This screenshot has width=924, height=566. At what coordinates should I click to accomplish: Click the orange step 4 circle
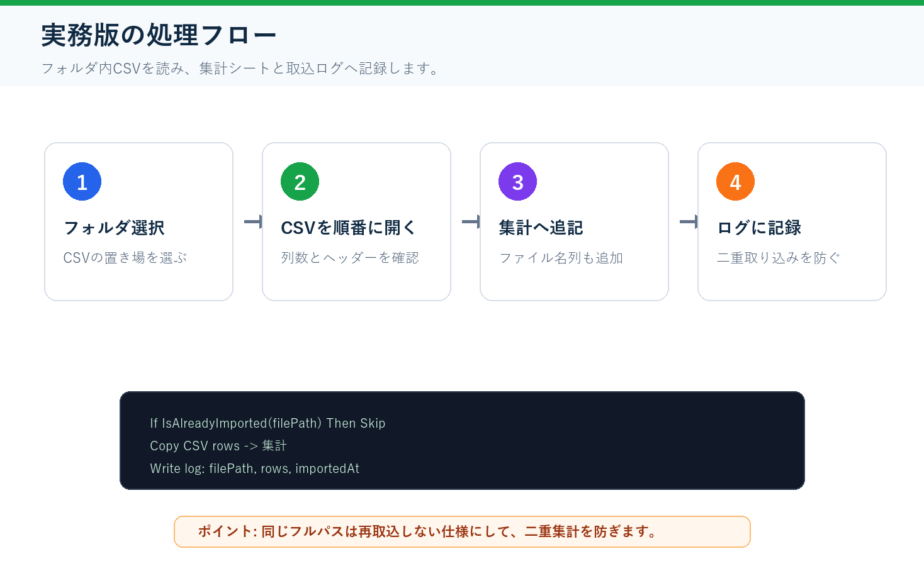coord(735,182)
